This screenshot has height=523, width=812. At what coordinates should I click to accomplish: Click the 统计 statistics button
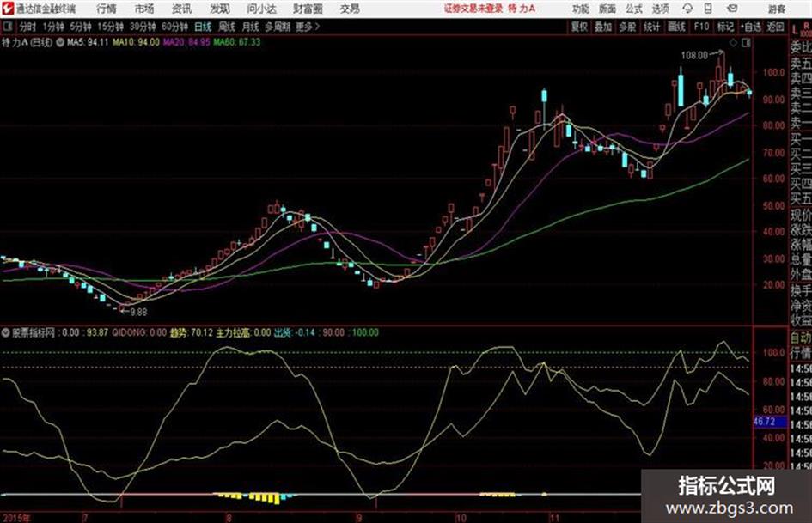click(x=651, y=27)
